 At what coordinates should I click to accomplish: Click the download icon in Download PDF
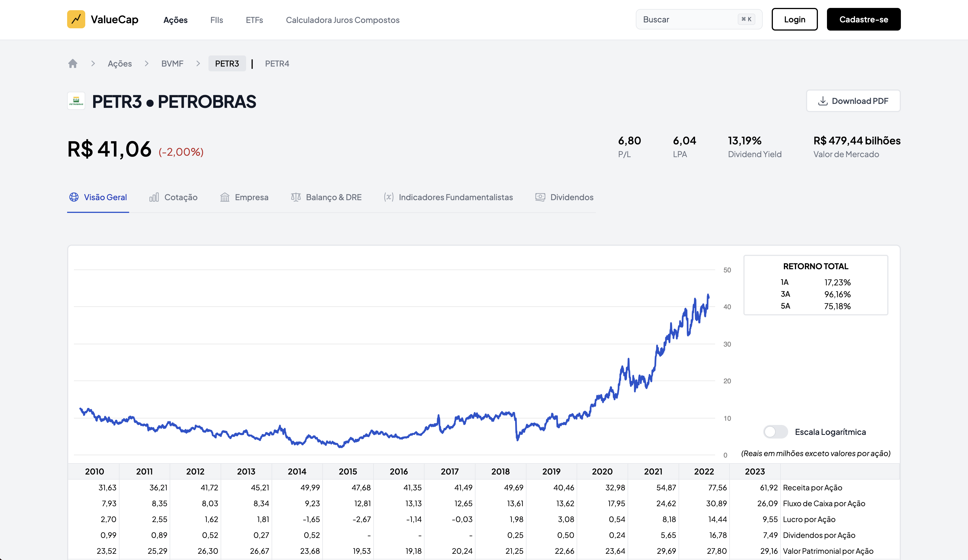point(823,101)
